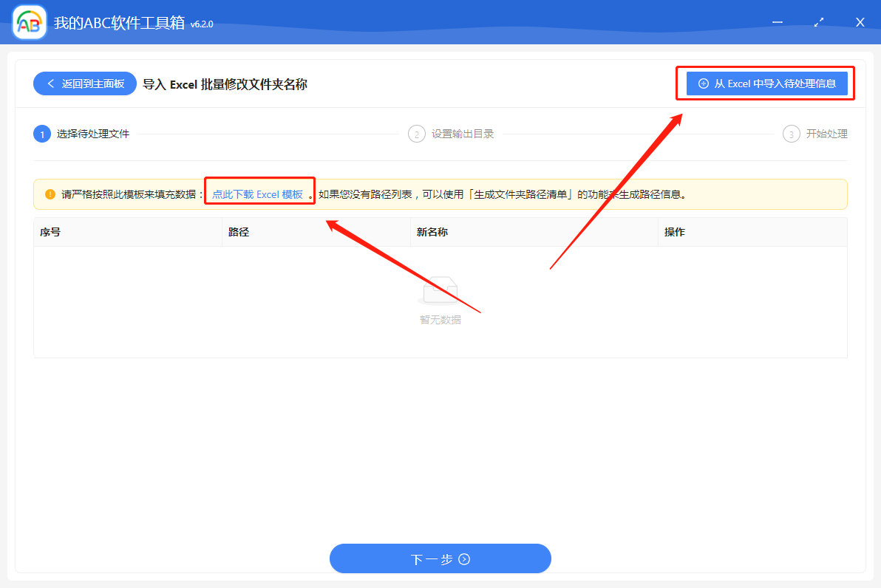Click the 点此下载 Excel 模板 link
Viewport: 881px width, 588px height.
pyautogui.click(x=259, y=193)
